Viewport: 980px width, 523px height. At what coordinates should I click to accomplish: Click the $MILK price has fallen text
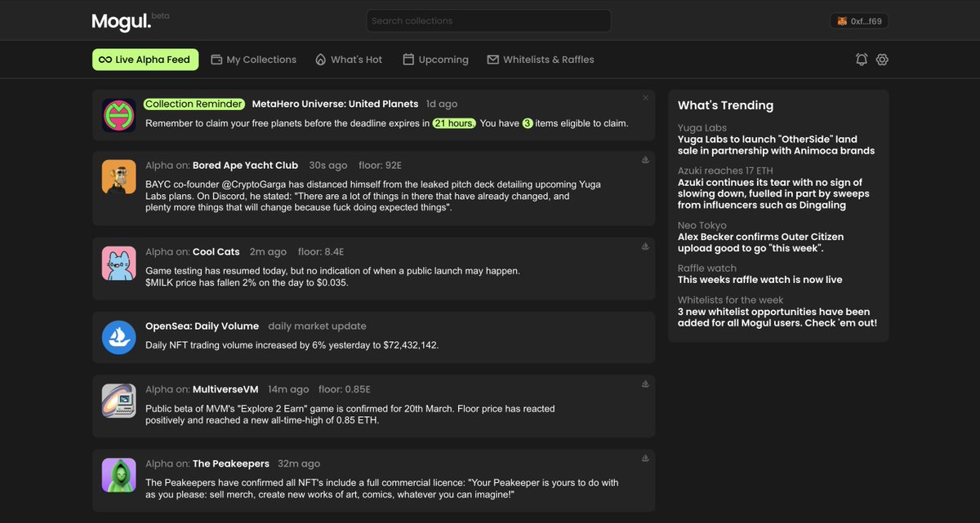(x=247, y=282)
